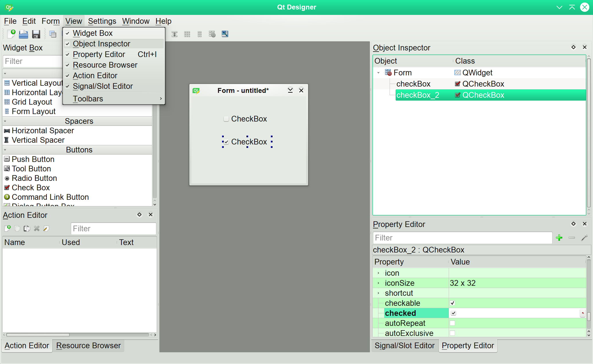593x364 pixels.
Task: Click the Adjust Size toolbar icon
Action: (225, 34)
